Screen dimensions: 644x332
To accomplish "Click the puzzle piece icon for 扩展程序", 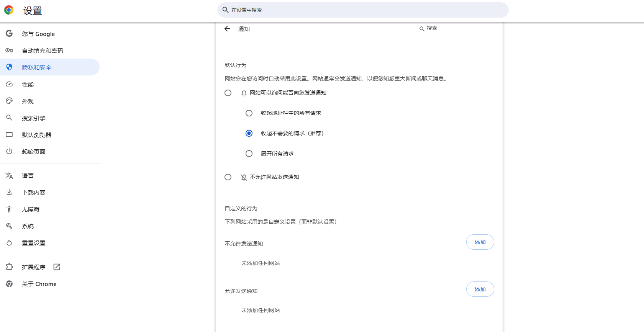I will click(9, 267).
